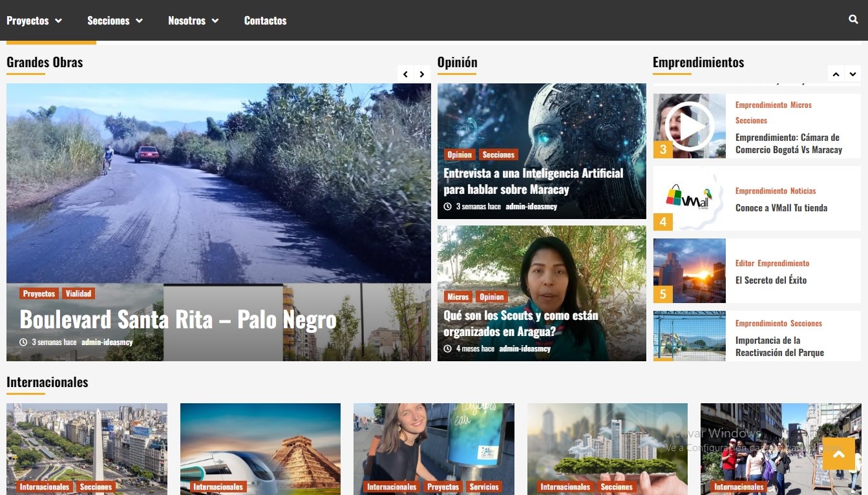The height and width of the screenshot is (495, 868).
Task: Open Conoce a VMall Tu tienda link
Action: [x=781, y=207]
